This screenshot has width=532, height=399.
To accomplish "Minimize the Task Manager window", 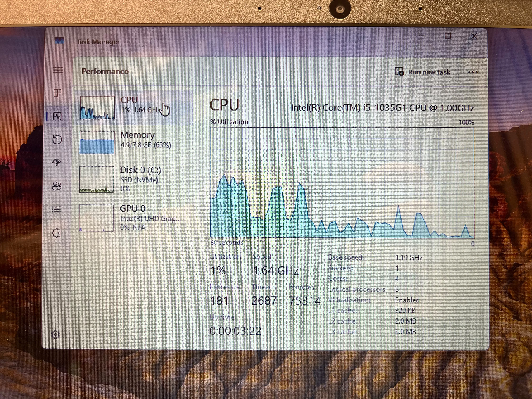I will click(421, 36).
